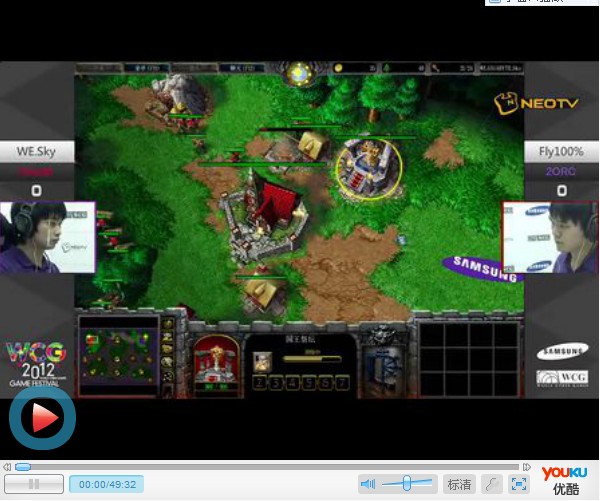This screenshot has height=501, width=600.
Task: Click the third minimap side button
Action: coord(167,349)
